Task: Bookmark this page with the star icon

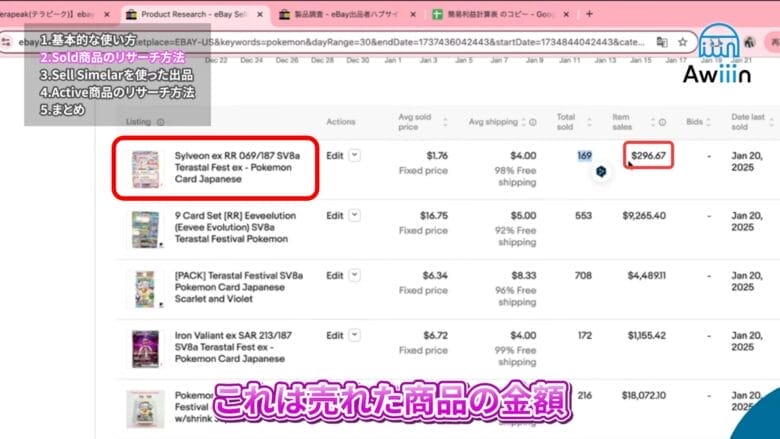Action: (x=682, y=42)
